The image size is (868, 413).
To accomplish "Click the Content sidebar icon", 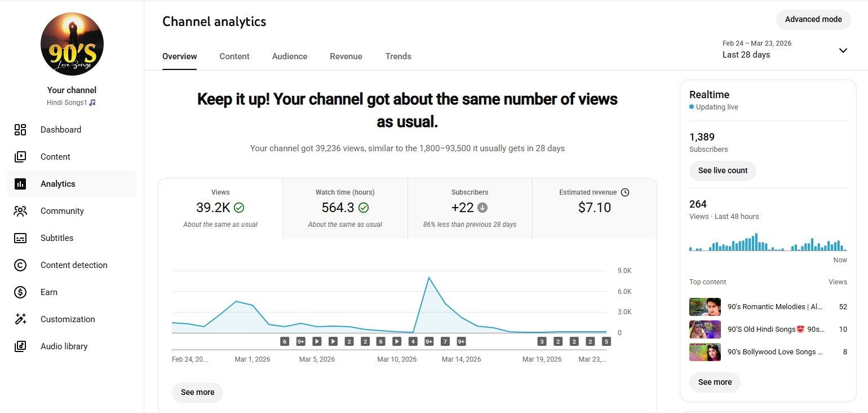I will point(20,157).
